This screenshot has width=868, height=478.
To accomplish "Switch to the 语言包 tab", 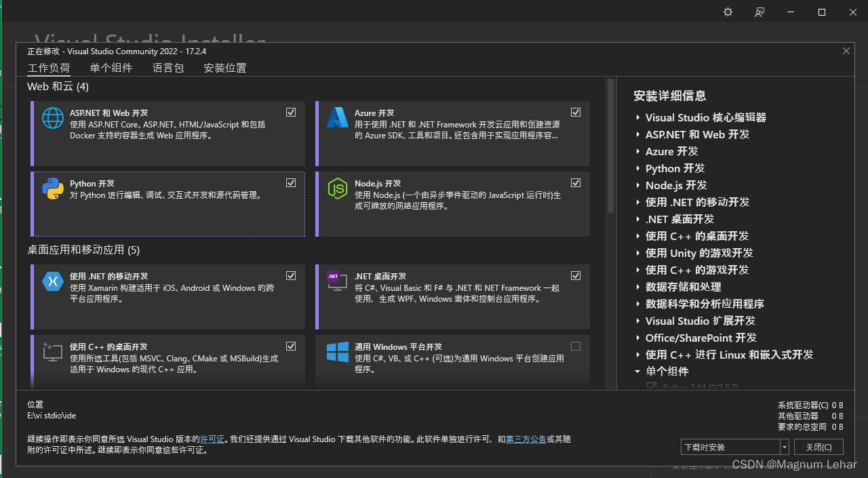I will (x=168, y=68).
